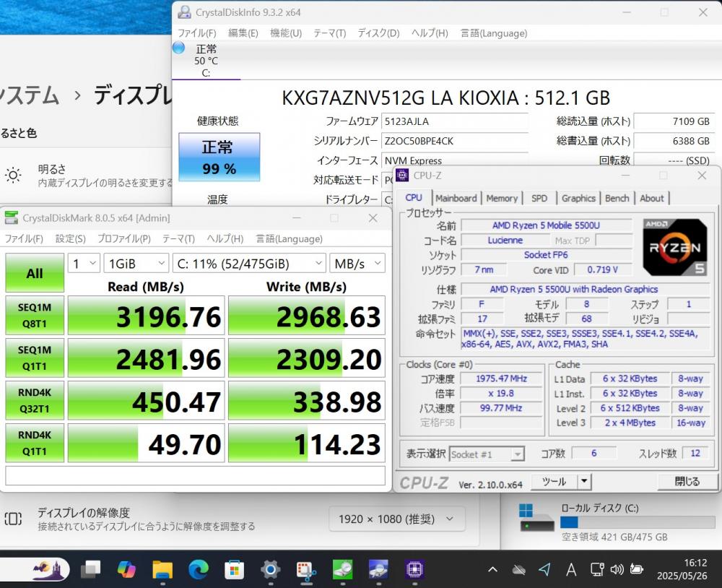
Task: Switch to CrystalDiskInfo via taskbar icon
Action: [x=378, y=569]
